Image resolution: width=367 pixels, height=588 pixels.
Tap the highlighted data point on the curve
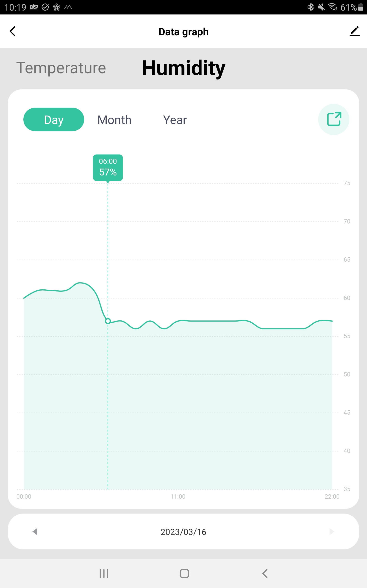click(108, 321)
